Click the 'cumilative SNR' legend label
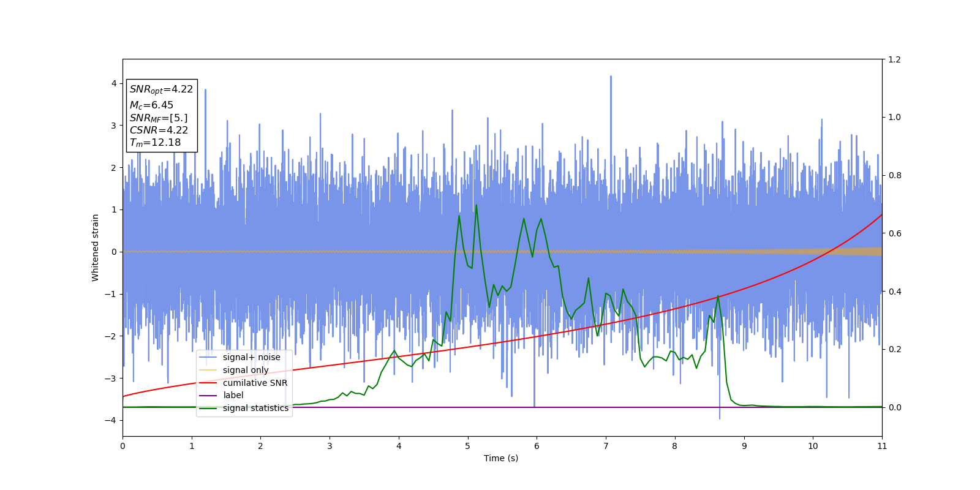The width and height of the screenshot is (980, 490). [x=255, y=383]
